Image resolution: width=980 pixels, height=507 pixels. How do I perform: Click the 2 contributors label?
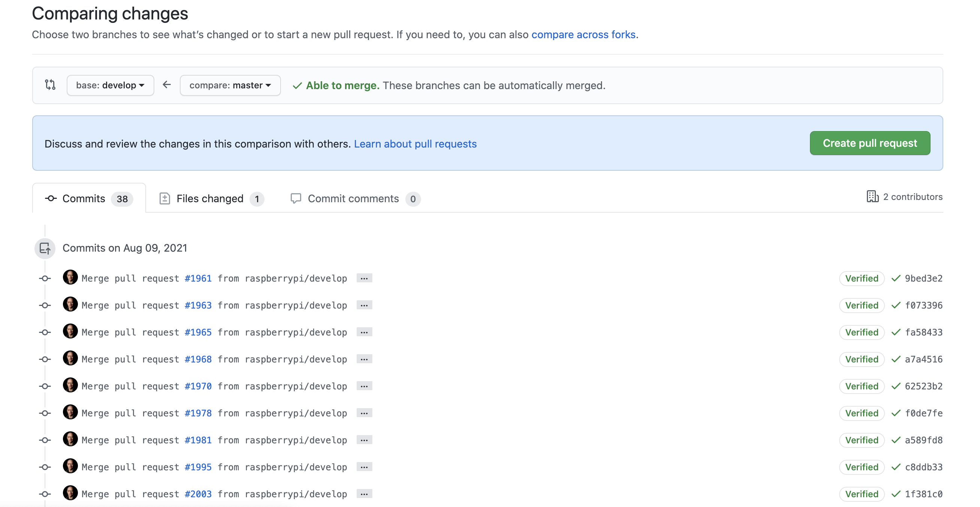click(x=913, y=197)
